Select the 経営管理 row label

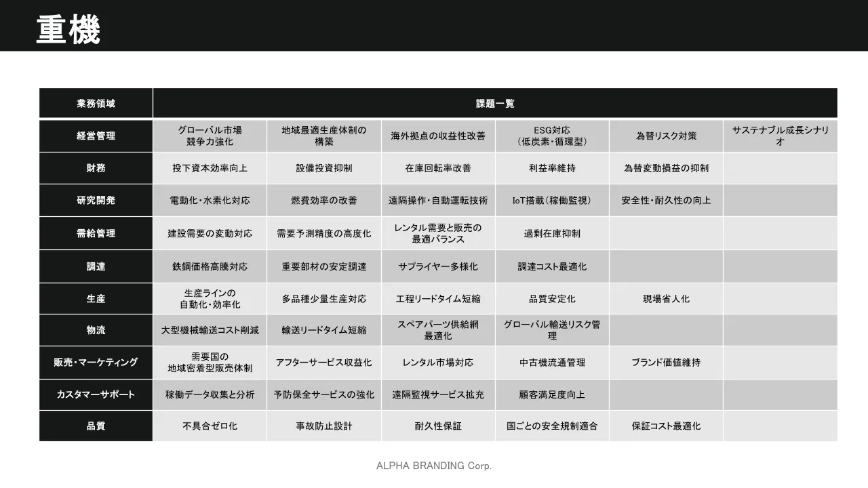click(x=96, y=136)
